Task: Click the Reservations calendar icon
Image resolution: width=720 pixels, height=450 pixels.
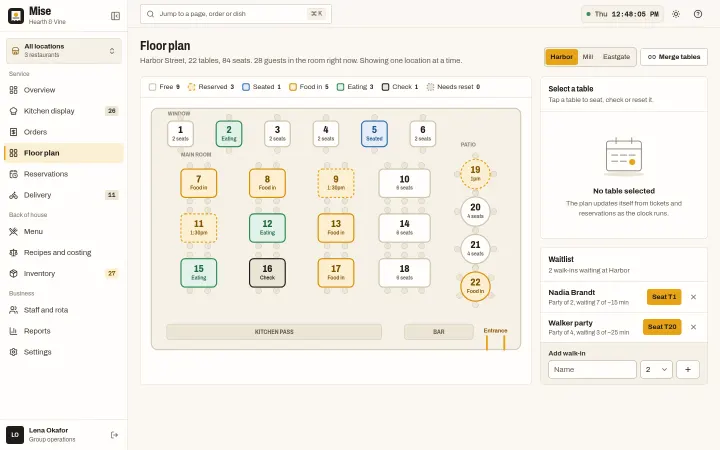Action: (13, 174)
